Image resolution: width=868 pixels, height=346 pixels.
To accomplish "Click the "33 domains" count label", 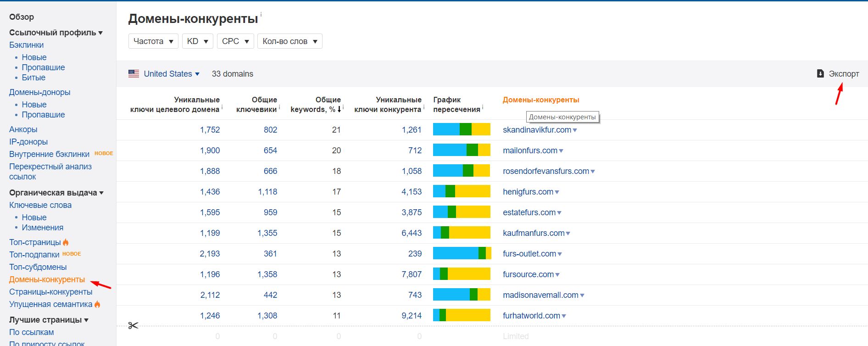I will pyautogui.click(x=233, y=74).
